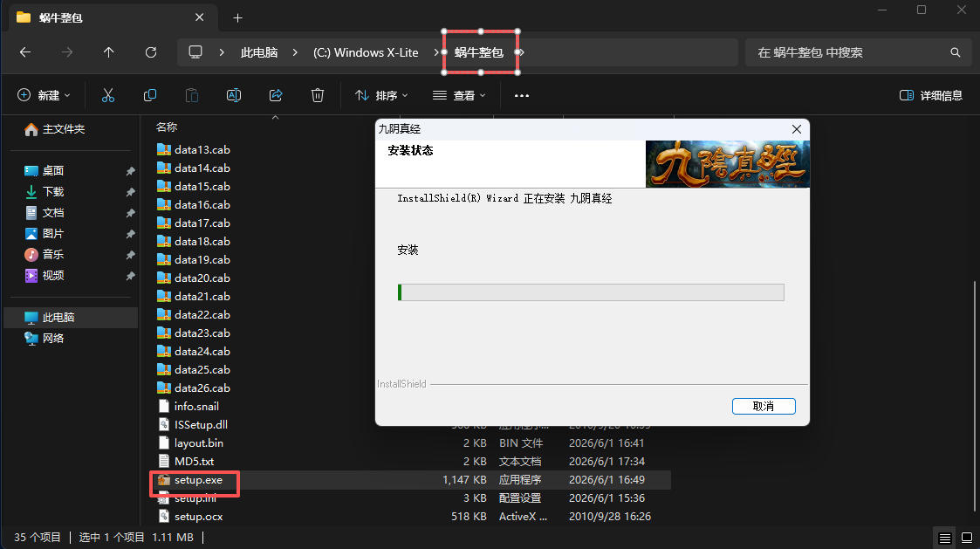Unpin 图片 using its pin icon
980x549 pixels.
[x=130, y=234]
